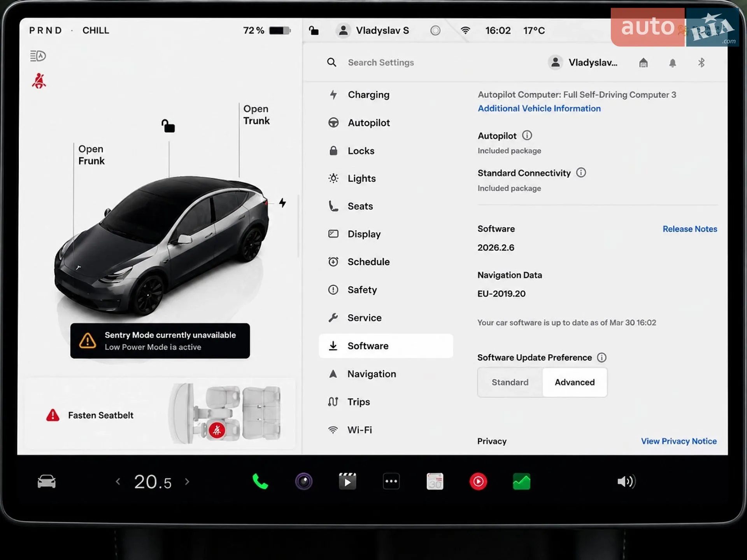Open the Phone app
Image resolution: width=747 pixels, height=560 pixels.
pyautogui.click(x=260, y=481)
